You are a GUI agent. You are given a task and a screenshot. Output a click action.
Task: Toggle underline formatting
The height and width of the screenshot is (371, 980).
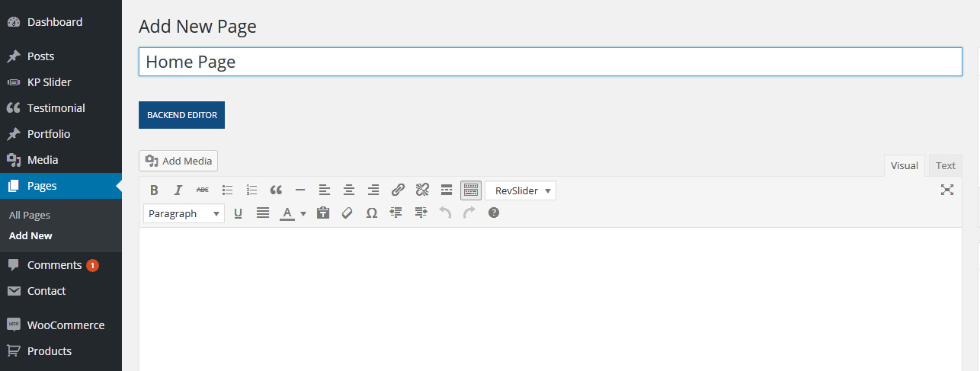[238, 213]
